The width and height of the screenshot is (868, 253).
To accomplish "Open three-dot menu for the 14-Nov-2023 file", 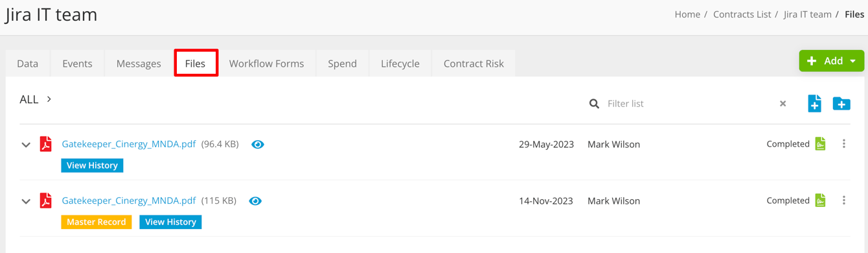I will pyautogui.click(x=843, y=200).
